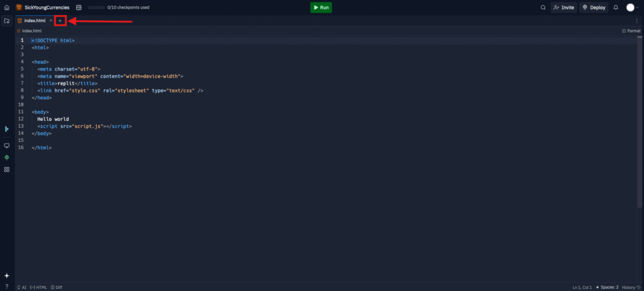Click the layout panel icon beside project name
This screenshot has width=644, height=291.
click(79, 8)
